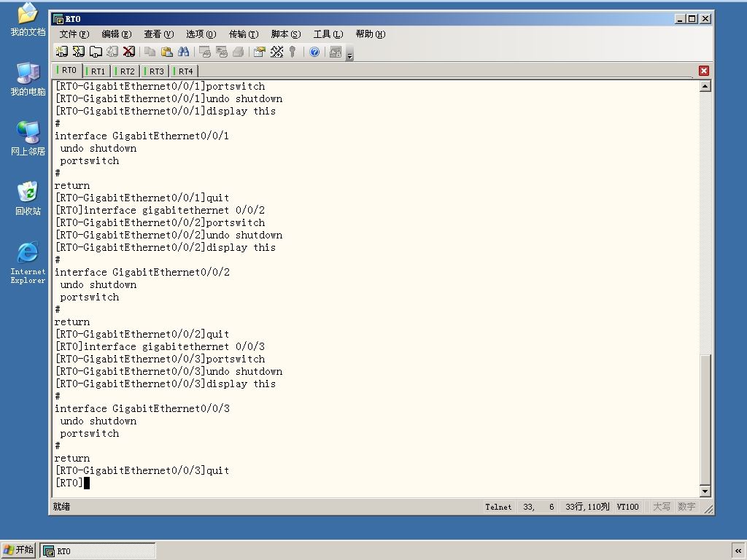Click the Find binoculars icon

[x=183, y=52]
